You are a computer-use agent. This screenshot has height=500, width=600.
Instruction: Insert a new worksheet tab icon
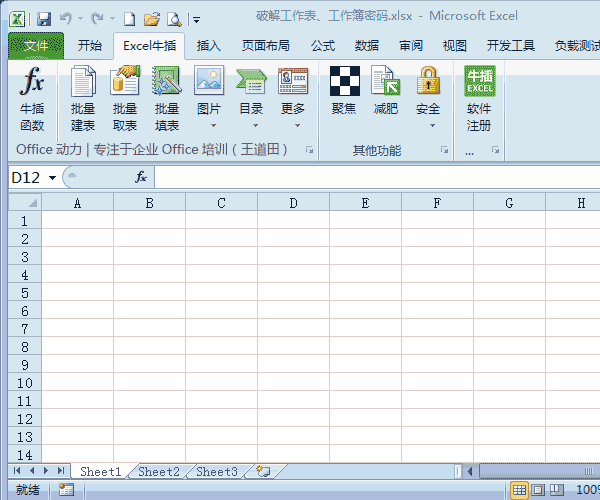263,471
